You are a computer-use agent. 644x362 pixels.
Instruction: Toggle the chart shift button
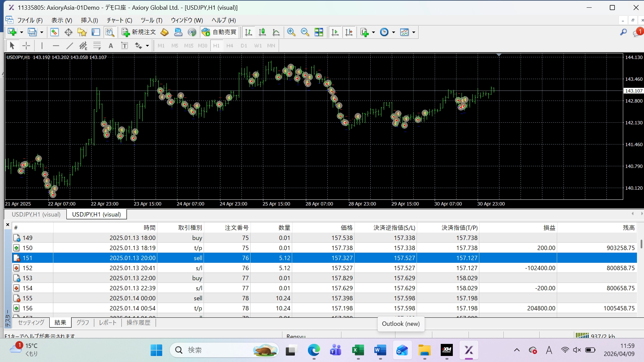click(349, 32)
